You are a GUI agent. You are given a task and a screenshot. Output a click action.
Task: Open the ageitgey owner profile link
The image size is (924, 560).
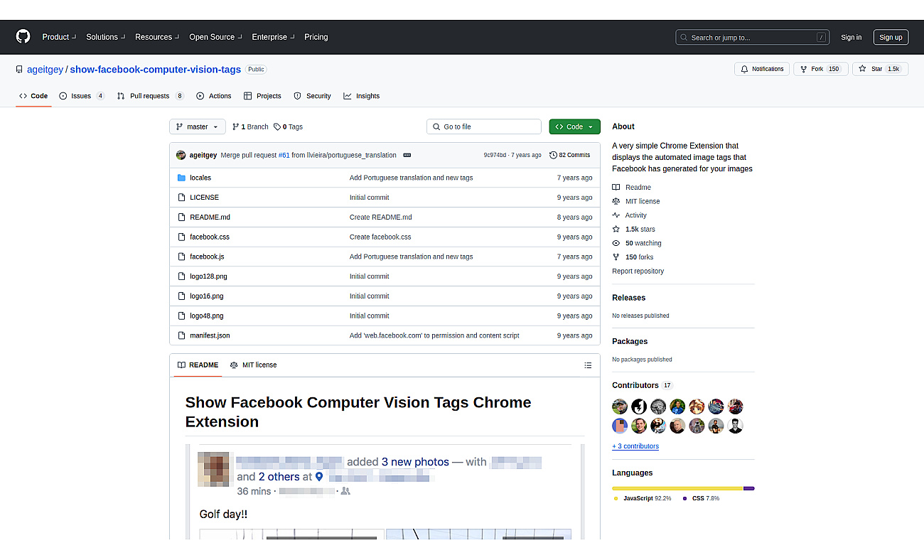[45, 69]
